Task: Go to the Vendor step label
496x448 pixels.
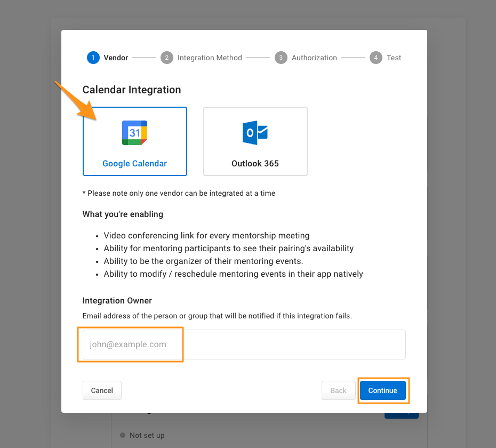Action: pos(116,58)
